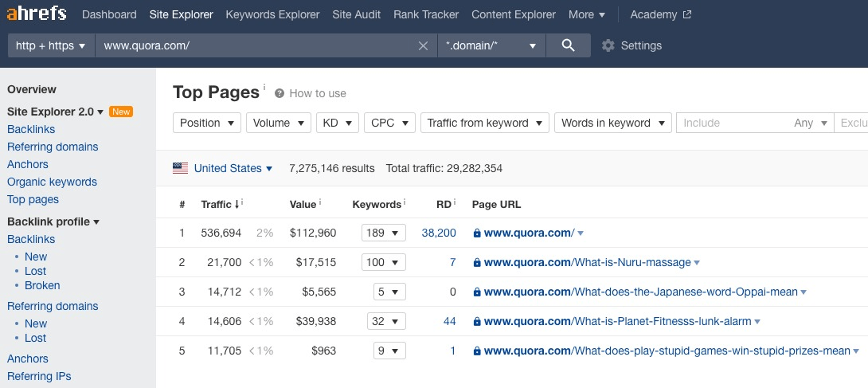Screen dimensions: 868x388
Task: Open the Position filter dropdown
Action: click(207, 123)
